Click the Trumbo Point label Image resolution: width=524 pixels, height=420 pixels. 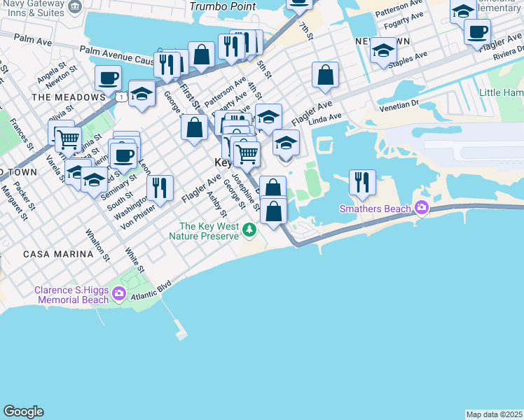coord(223,6)
